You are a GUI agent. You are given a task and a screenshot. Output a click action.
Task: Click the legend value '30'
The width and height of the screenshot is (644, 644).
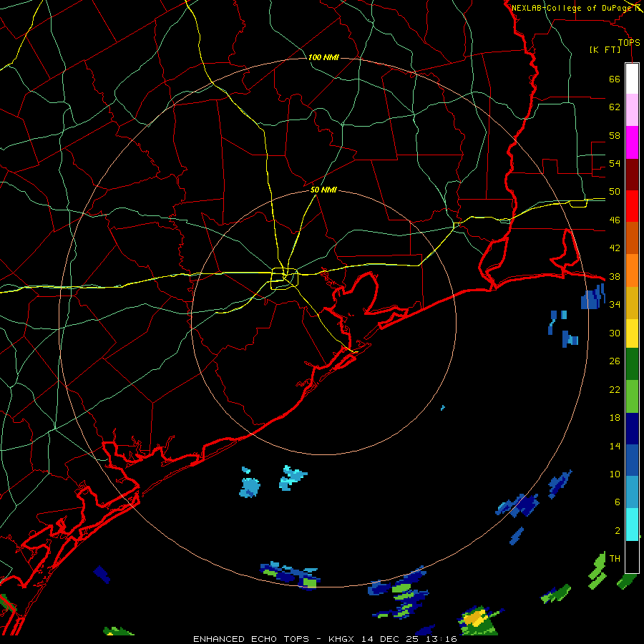(615, 333)
